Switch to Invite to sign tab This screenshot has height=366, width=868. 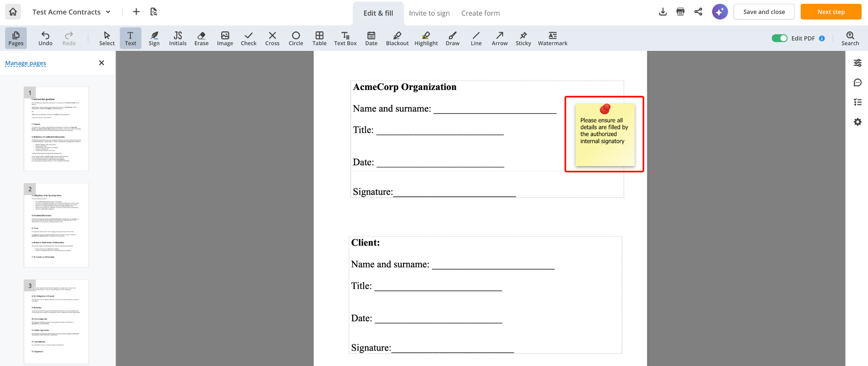pos(429,13)
